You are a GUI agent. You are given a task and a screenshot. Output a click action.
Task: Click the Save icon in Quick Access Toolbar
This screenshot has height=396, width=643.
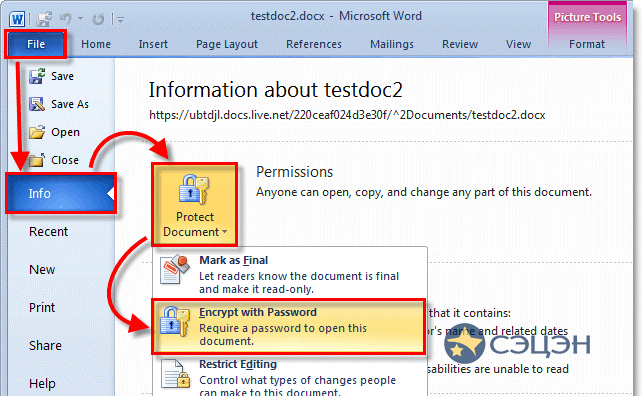pyautogui.click(x=44, y=19)
